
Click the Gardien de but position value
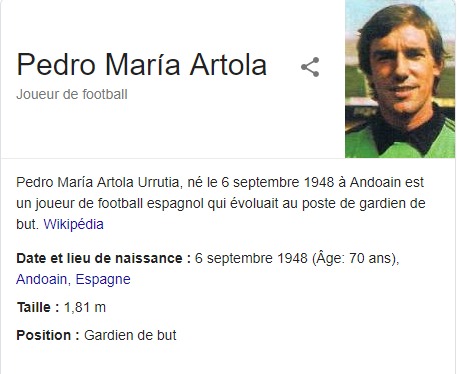click(130, 335)
